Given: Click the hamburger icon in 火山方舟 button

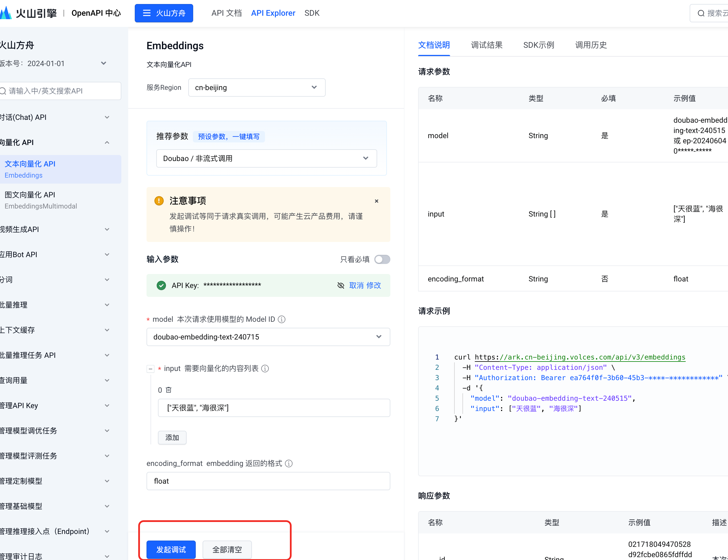Looking at the screenshot, I should tap(147, 13).
